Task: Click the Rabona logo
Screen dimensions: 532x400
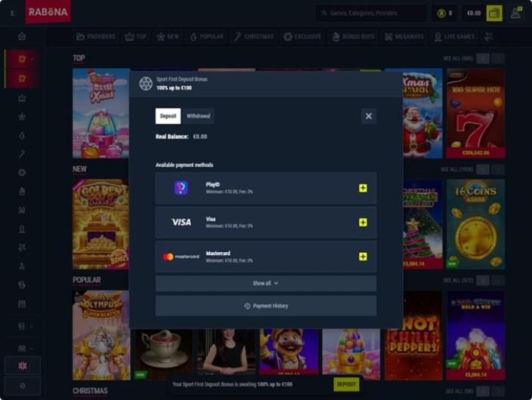Action: click(x=48, y=12)
